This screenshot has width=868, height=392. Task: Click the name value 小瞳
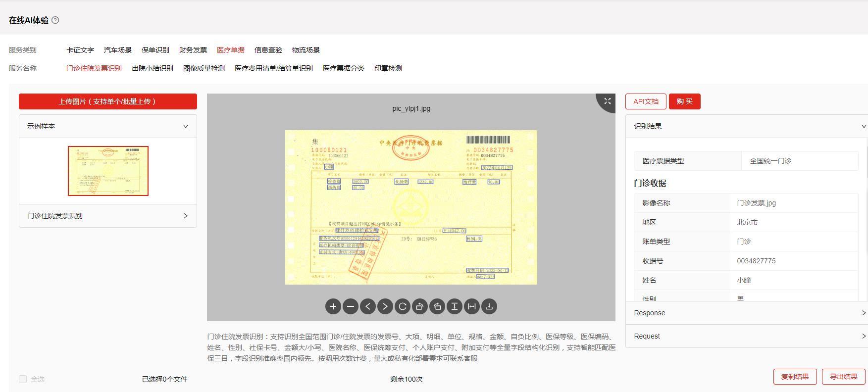pyautogui.click(x=744, y=280)
